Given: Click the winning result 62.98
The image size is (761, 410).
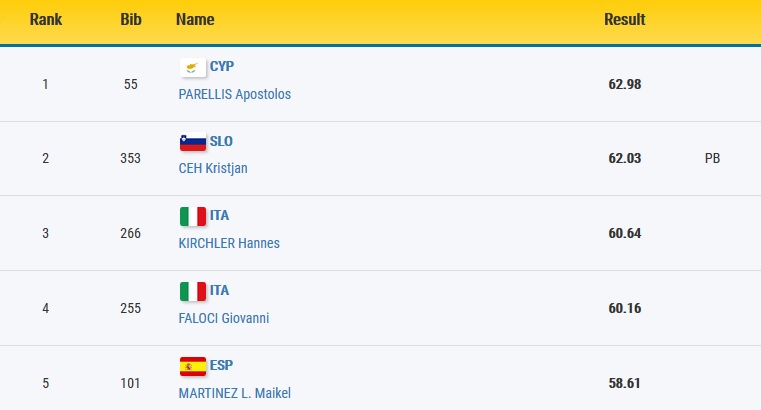Looking at the screenshot, I should click(x=625, y=84).
